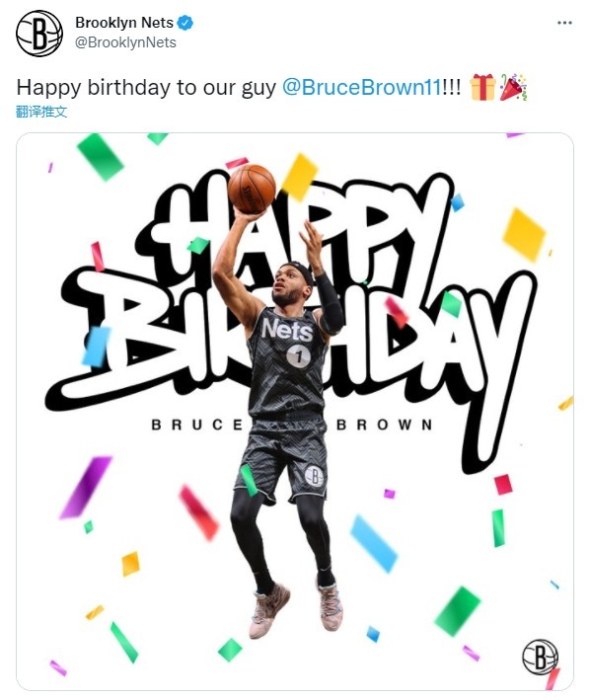
Task: Click the gift box emoji
Action: tap(482, 88)
